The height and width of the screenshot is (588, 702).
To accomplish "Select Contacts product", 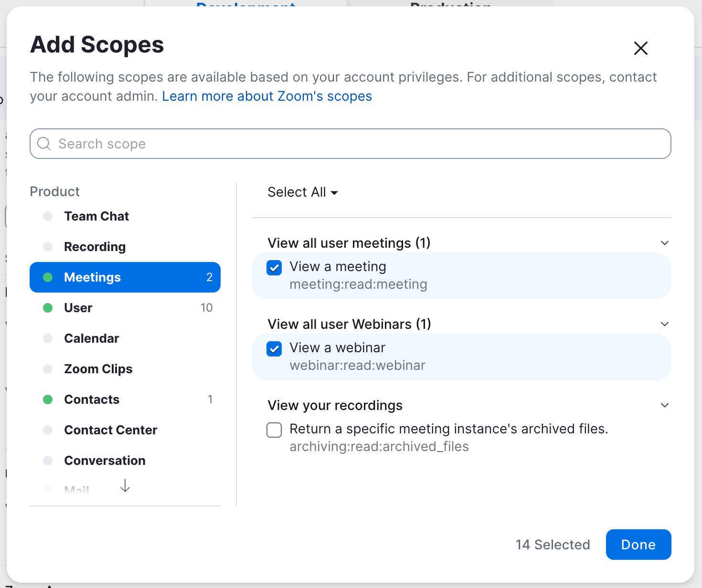I will point(125,399).
